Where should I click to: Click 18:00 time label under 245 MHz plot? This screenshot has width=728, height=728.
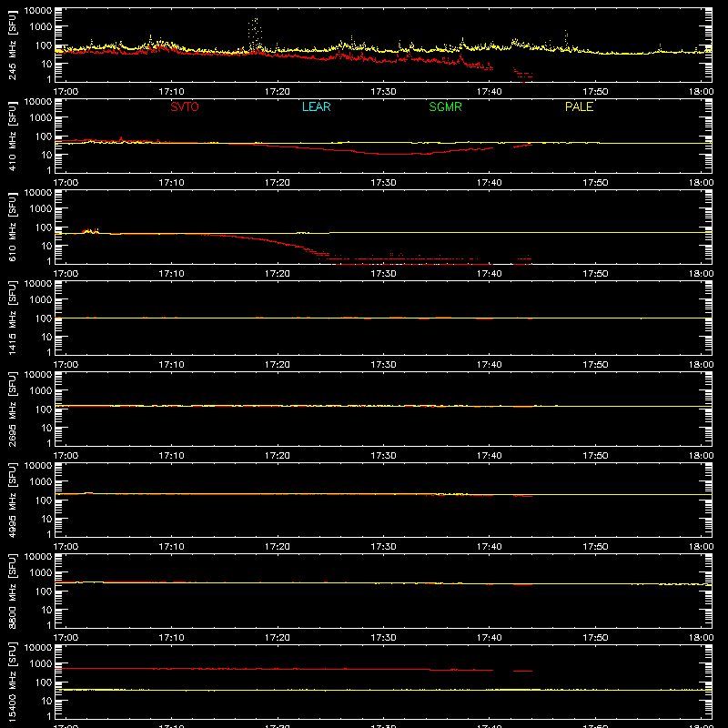pos(701,92)
